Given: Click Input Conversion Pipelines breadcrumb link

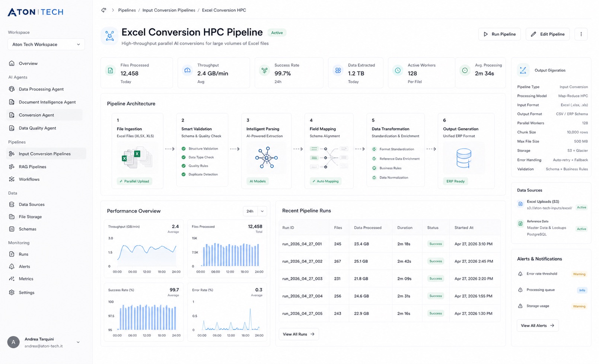Looking at the screenshot, I should [x=169, y=10].
